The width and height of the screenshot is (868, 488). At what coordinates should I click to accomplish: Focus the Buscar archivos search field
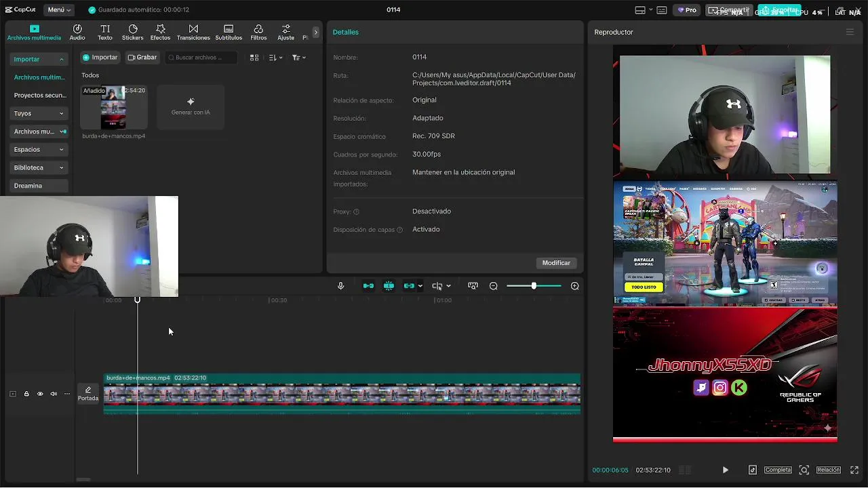(x=202, y=58)
